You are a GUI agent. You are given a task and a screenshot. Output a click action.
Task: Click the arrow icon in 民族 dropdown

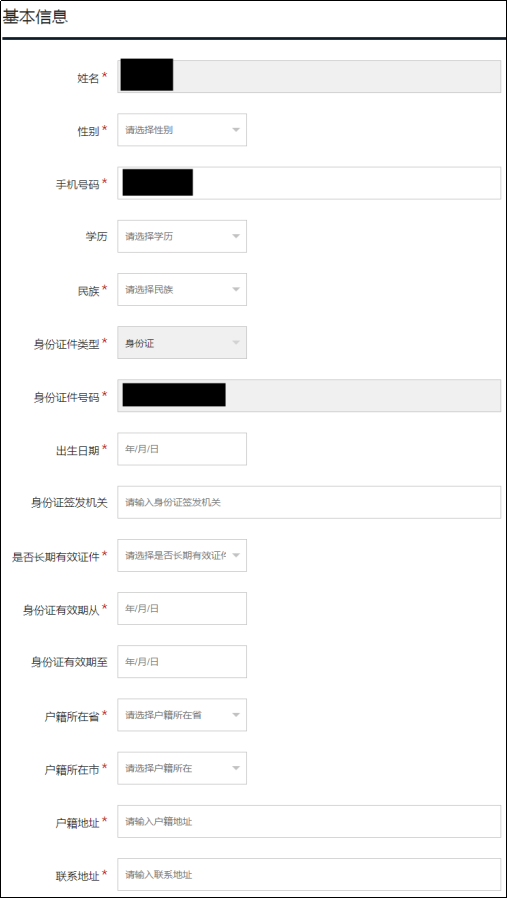coord(236,290)
